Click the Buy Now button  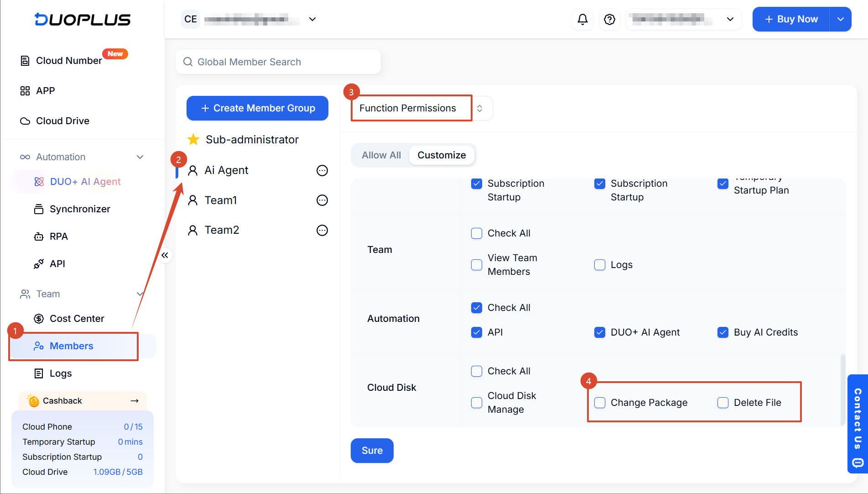pos(791,19)
